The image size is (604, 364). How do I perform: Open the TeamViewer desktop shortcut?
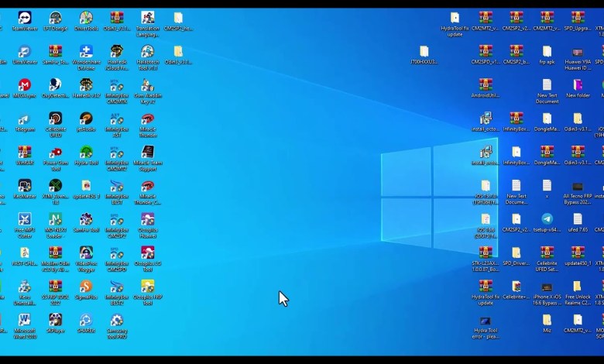[25, 18]
